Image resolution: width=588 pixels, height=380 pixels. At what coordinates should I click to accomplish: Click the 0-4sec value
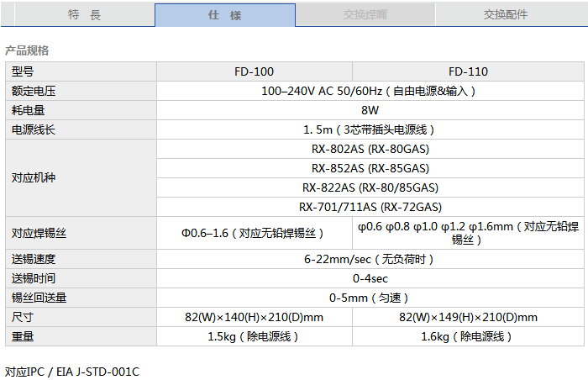point(370,278)
